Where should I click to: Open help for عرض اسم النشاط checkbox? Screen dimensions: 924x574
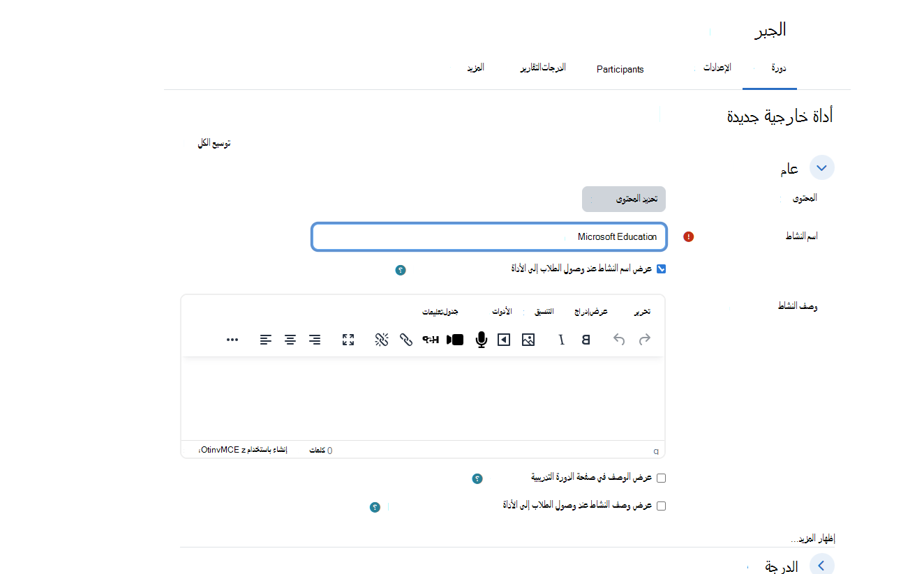tap(401, 270)
